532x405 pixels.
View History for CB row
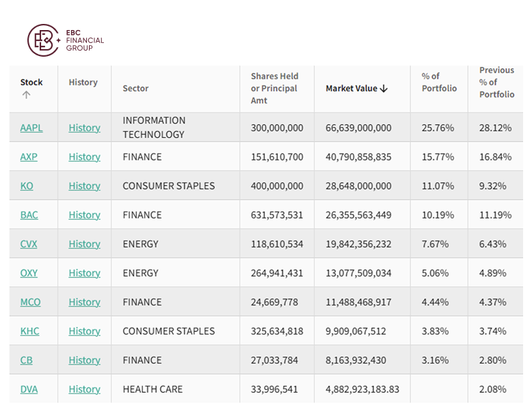coord(85,360)
